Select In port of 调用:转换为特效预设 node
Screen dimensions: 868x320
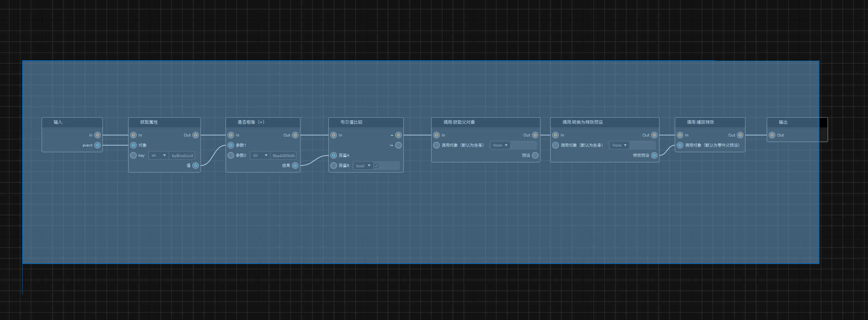click(x=556, y=135)
